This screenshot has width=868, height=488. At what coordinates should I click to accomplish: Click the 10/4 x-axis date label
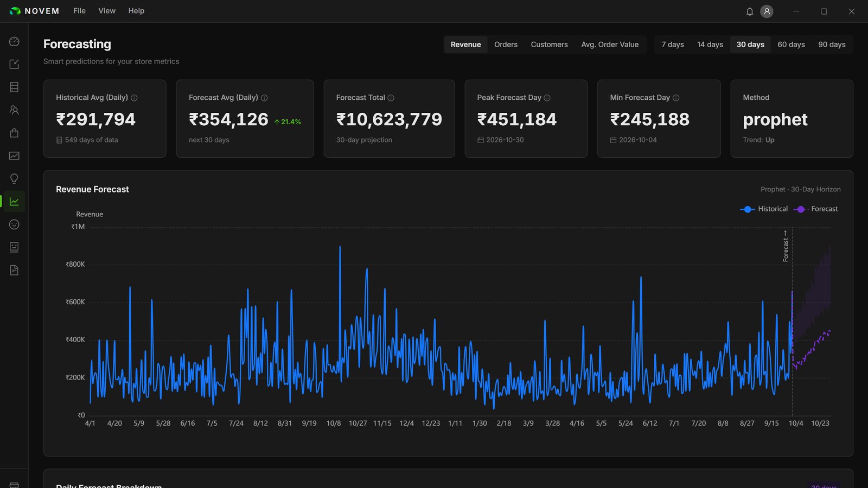pyautogui.click(x=796, y=423)
